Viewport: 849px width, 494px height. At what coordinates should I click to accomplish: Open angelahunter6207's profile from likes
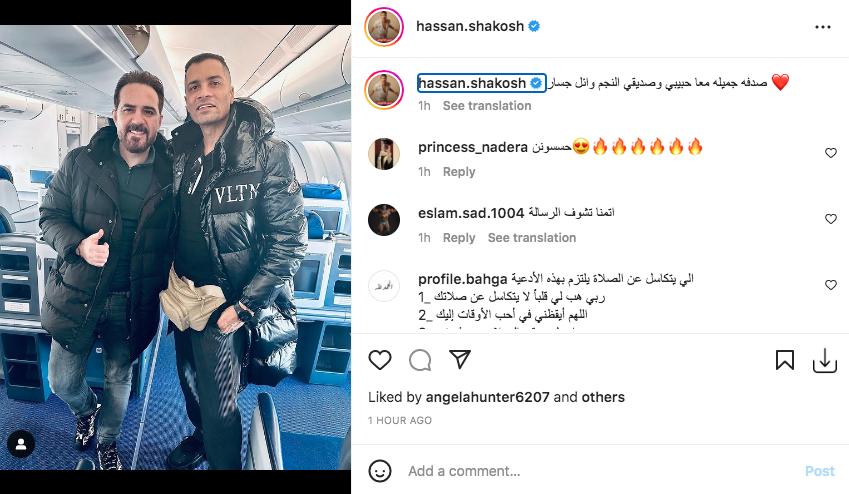click(x=487, y=397)
